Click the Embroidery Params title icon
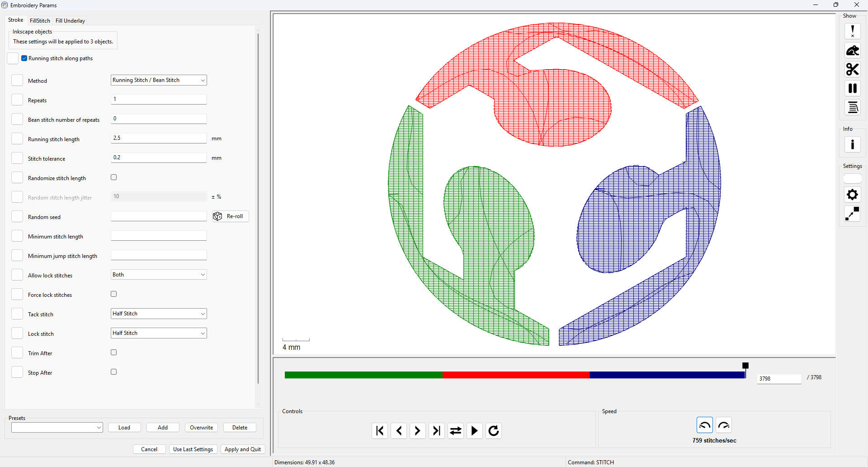Screen dimensions: 868x467 [x=5, y=5]
